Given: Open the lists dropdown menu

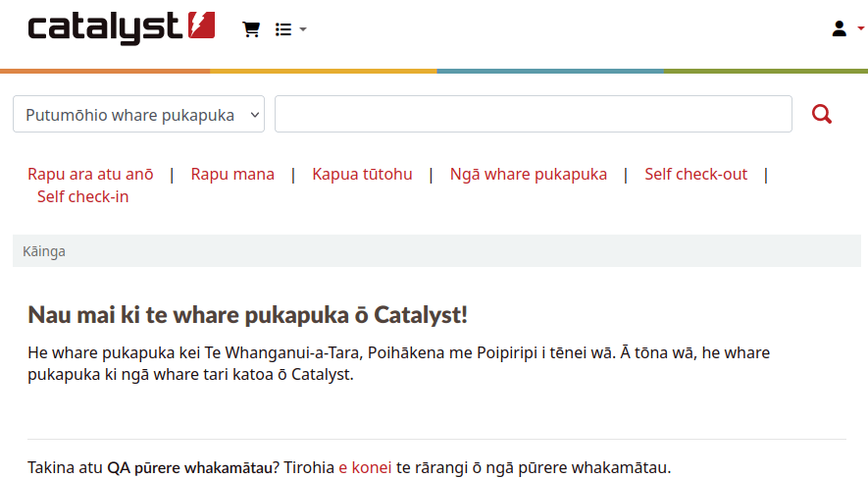Looking at the screenshot, I should pyautogui.click(x=290, y=29).
